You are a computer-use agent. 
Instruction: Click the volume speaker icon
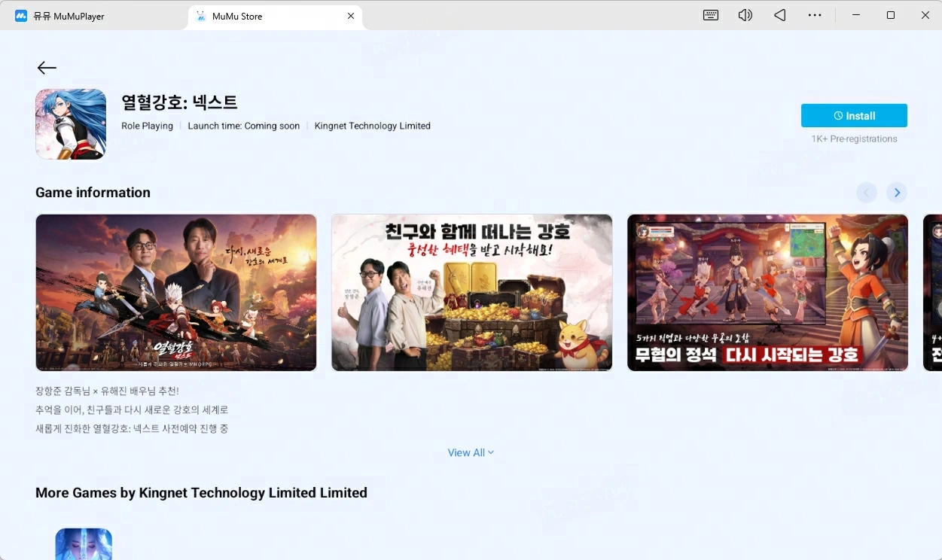coord(745,15)
